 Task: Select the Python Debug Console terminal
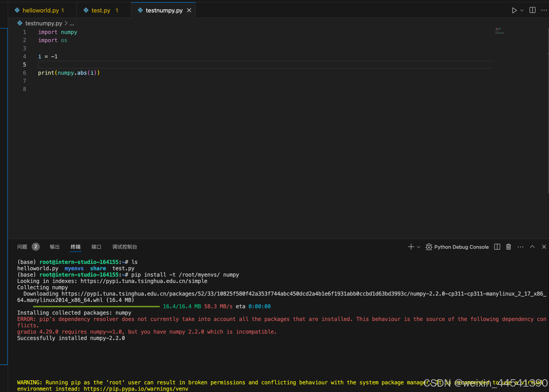[x=457, y=247]
